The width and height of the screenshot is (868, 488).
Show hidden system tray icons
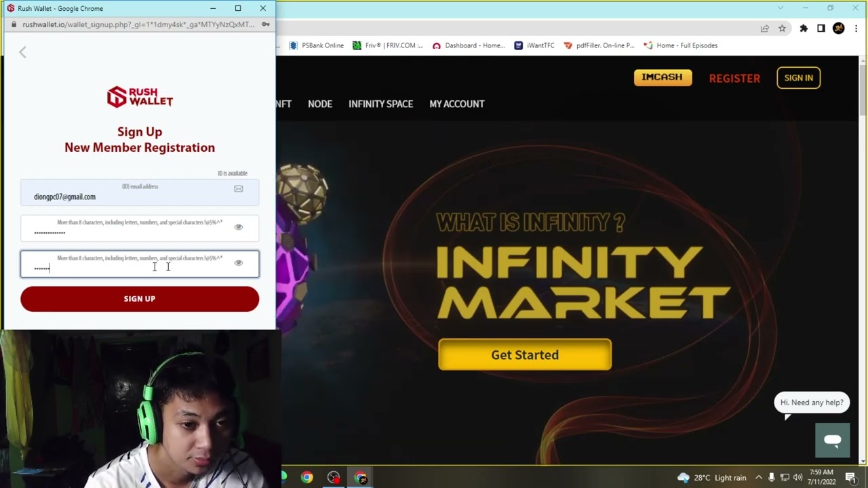[x=759, y=477]
